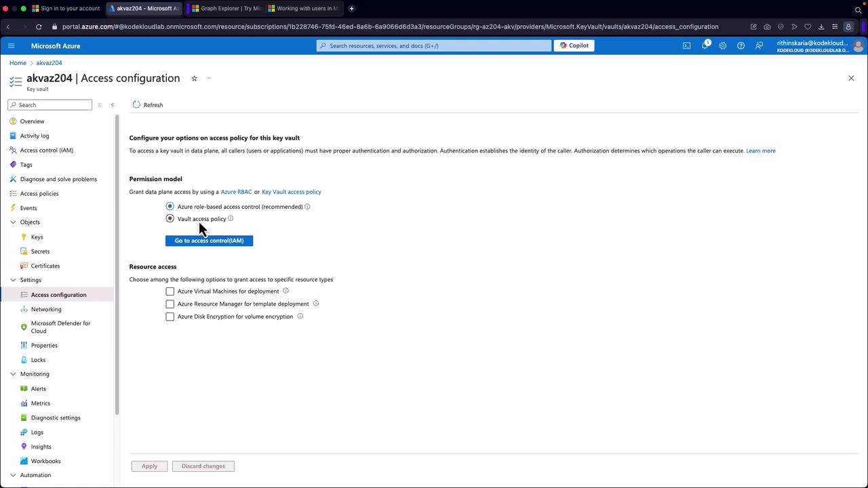This screenshot has width=868, height=488.
Task: Collapse the Settings section
Action: tap(13, 280)
